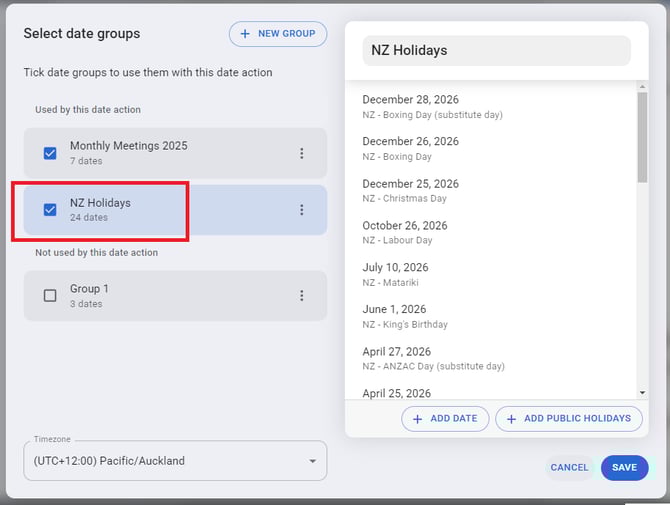Open three-dot menu for Group 1
Screen dimensions: 670x505
tap(301, 296)
